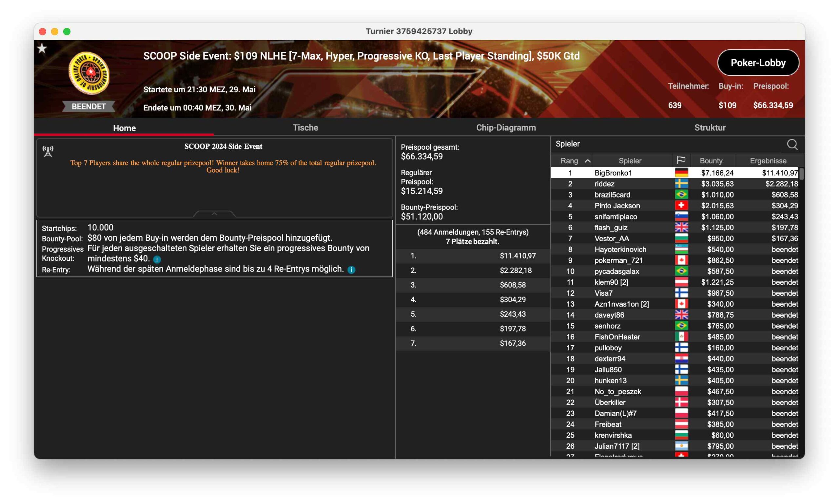This screenshot has height=504, width=839.
Task: Sort by Spieler column header
Action: pos(630,161)
